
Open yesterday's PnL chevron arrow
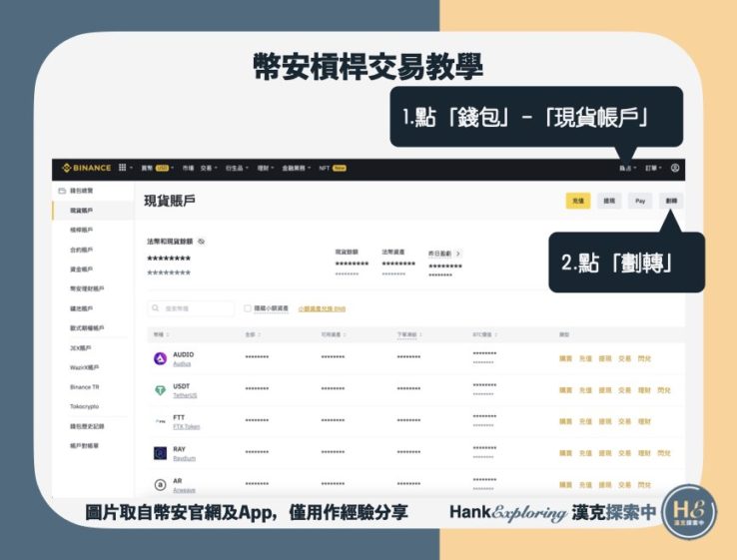[x=458, y=254]
